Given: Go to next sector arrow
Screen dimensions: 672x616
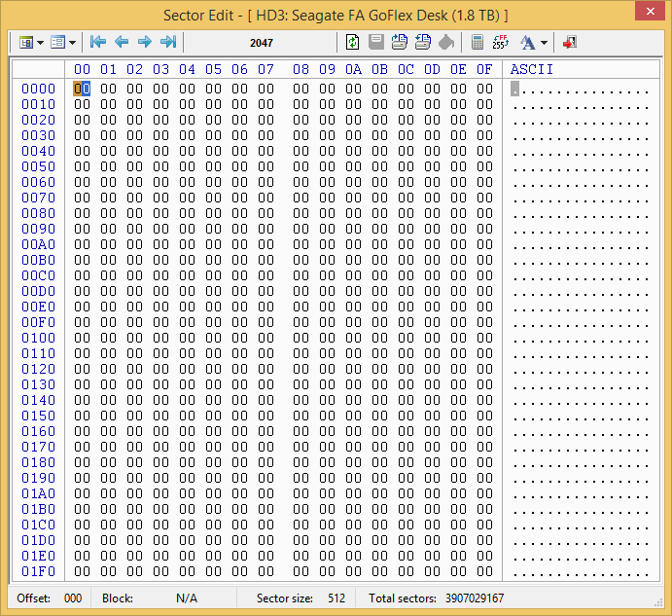Looking at the screenshot, I should tap(145, 42).
